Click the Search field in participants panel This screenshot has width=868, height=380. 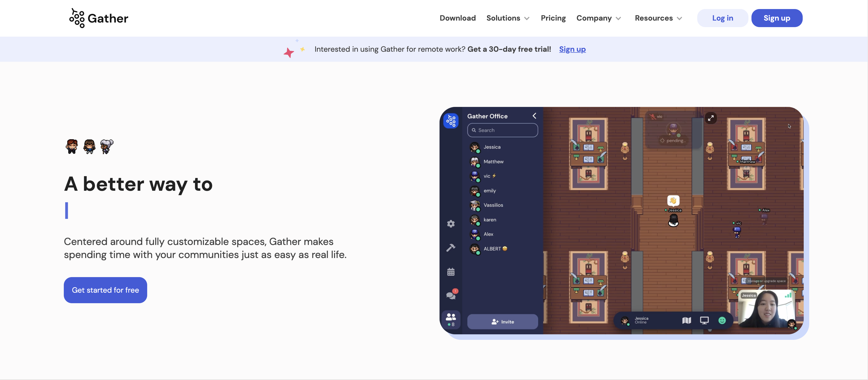click(x=502, y=130)
